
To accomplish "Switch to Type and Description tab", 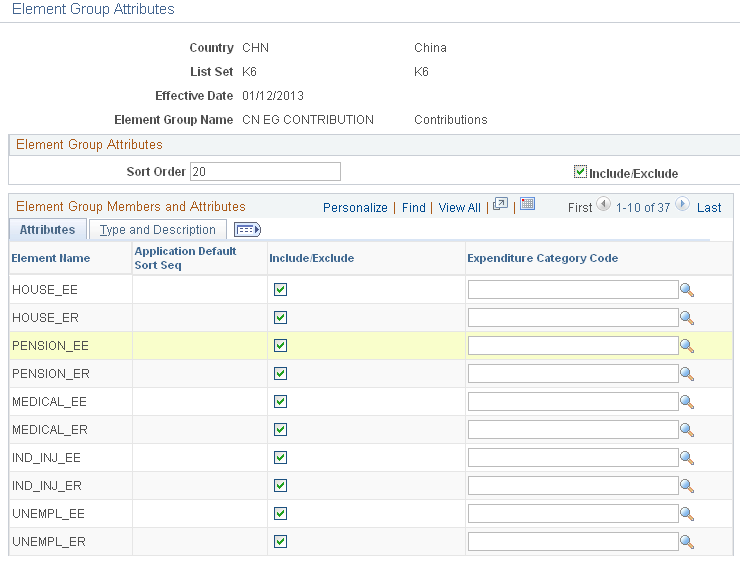I will coord(158,230).
